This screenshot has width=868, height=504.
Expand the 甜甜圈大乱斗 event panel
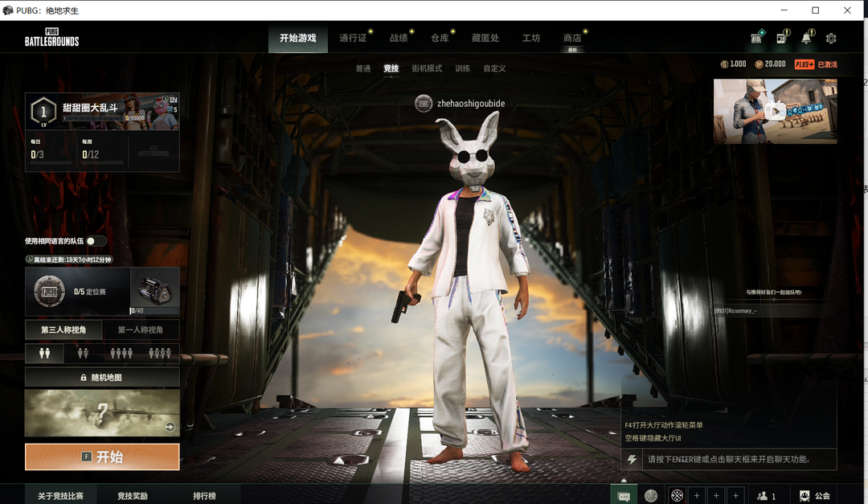tap(102, 111)
